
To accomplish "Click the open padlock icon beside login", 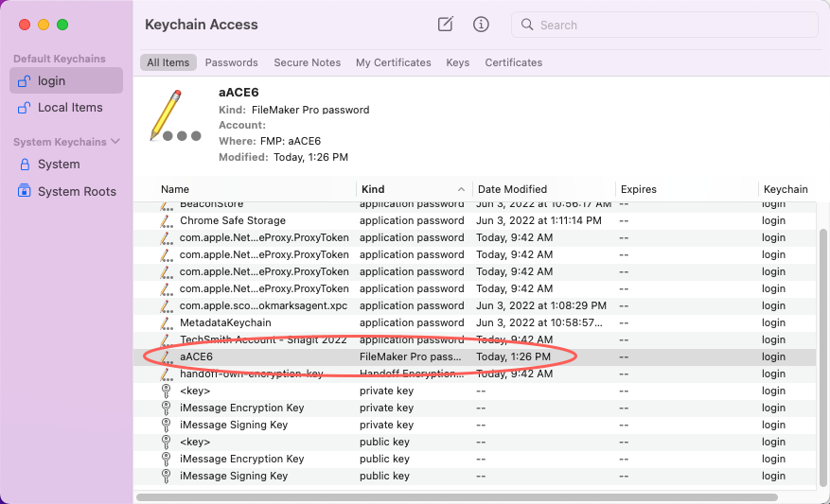I will [25, 81].
